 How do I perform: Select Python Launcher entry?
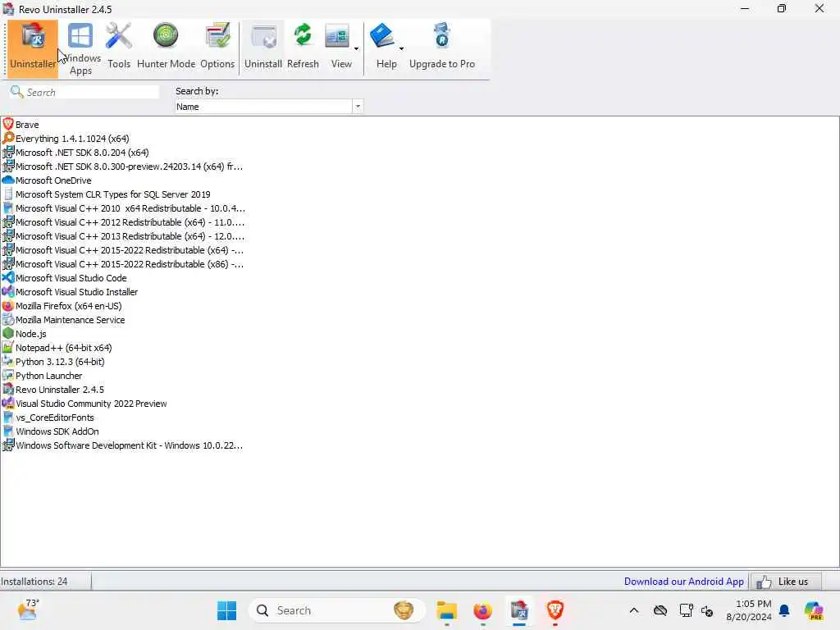click(x=43, y=375)
